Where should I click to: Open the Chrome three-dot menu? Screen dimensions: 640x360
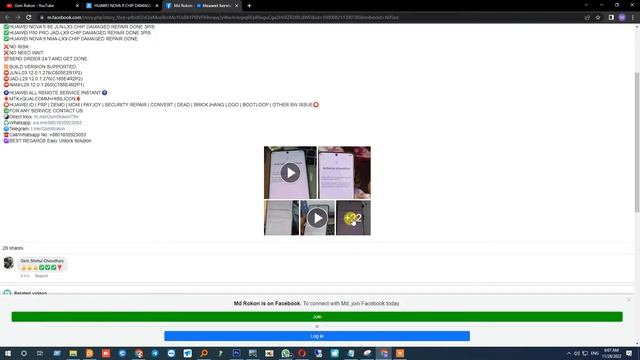click(633, 18)
